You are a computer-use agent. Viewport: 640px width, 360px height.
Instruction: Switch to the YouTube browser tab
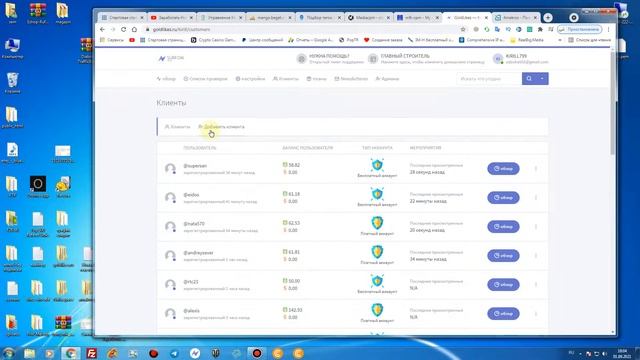[171, 18]
